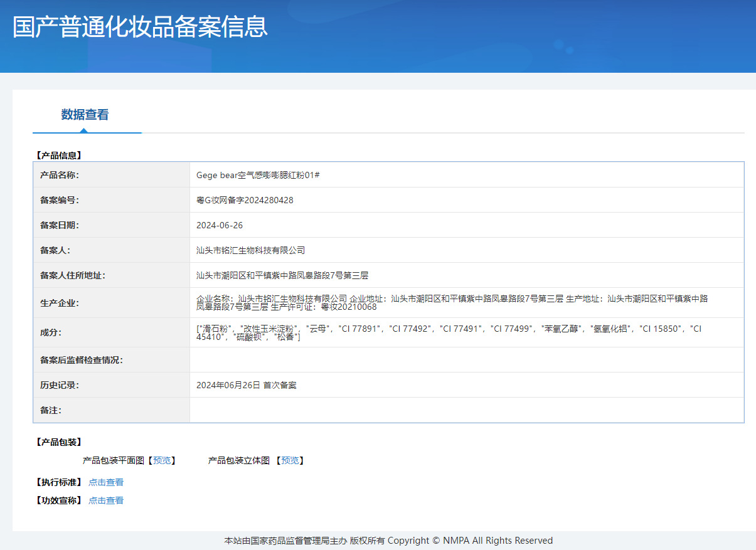The width and height of the screenshot is (756, 550).
Task: Click the 产品名称 row label
Action: pos(60,175)
